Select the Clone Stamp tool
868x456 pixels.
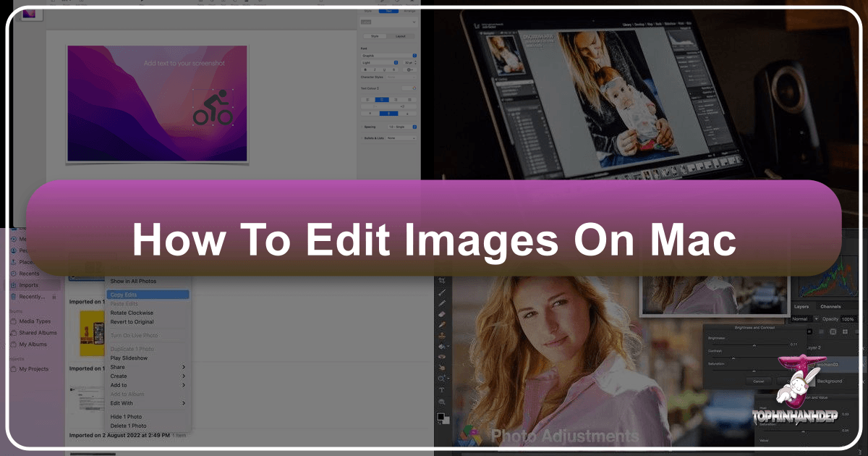[441, 335]
